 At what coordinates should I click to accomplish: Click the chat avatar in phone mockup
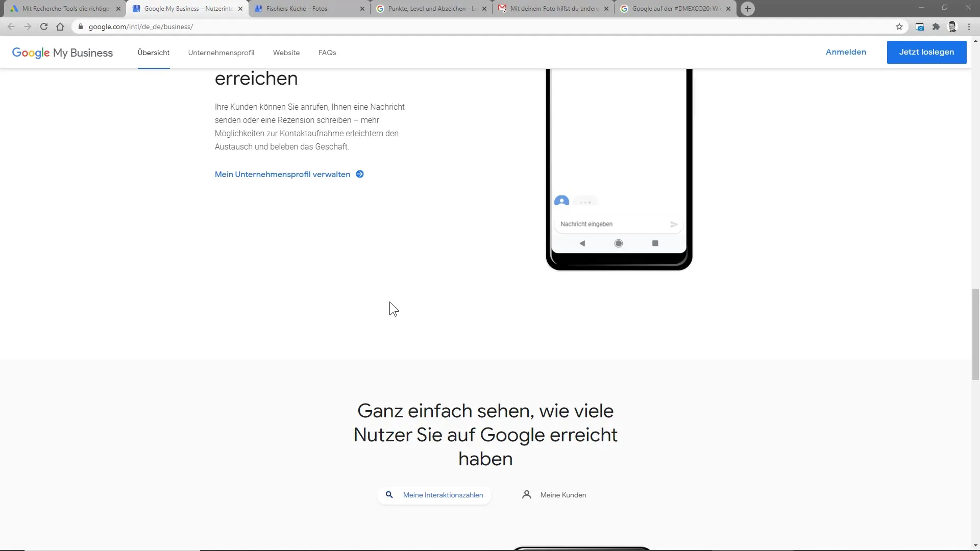coord(561,201)
